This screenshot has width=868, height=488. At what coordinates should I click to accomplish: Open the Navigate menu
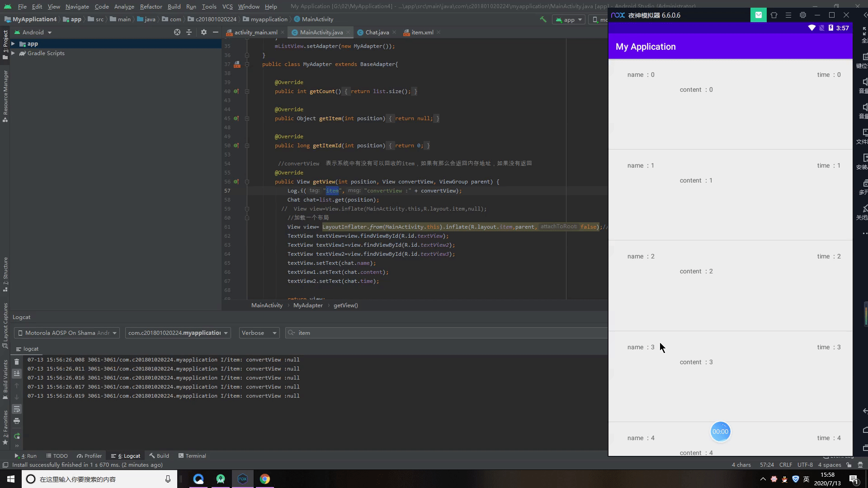76,7
